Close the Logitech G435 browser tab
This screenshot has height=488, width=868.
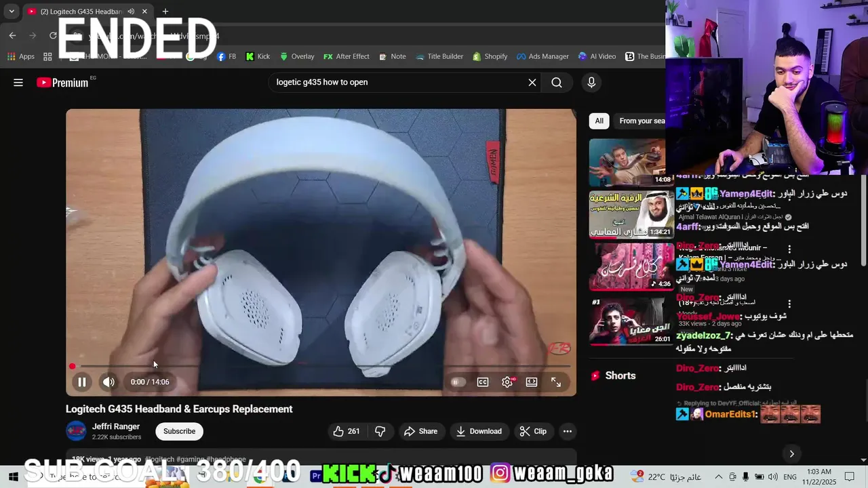(144, 12)
